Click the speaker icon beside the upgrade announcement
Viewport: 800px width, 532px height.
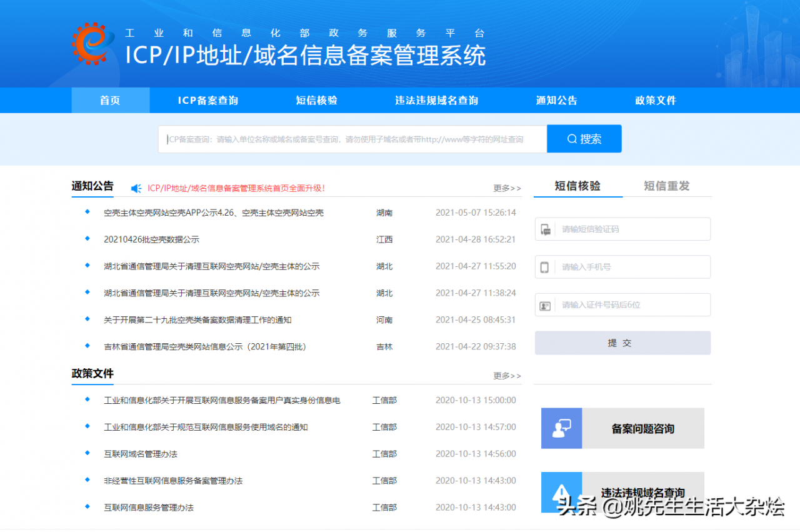[137, 188]
